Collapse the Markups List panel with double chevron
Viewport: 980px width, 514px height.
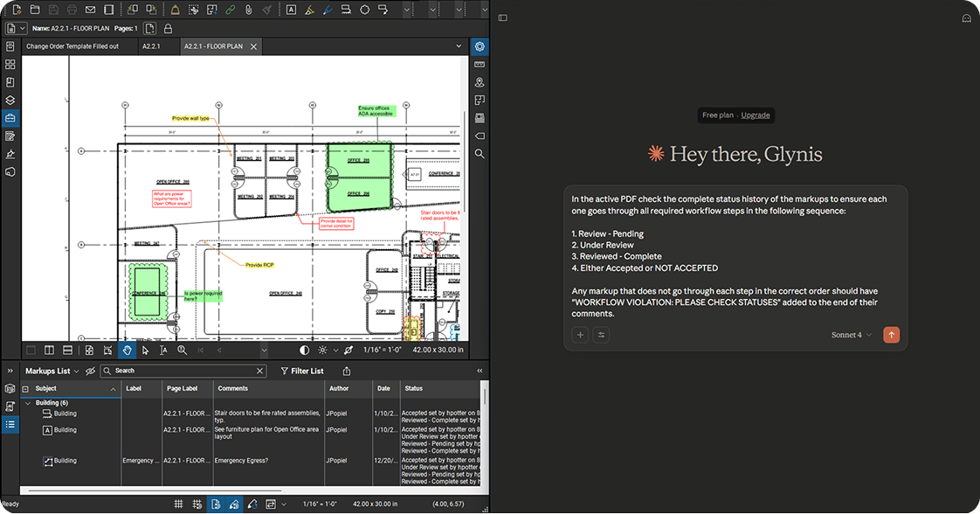tap(480, 371)
